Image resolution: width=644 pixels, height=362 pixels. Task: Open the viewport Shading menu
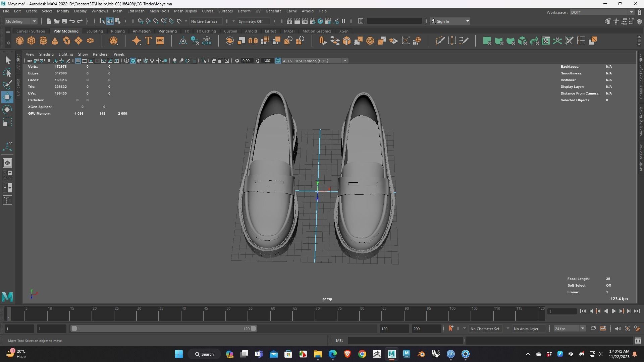coord(46,54)
